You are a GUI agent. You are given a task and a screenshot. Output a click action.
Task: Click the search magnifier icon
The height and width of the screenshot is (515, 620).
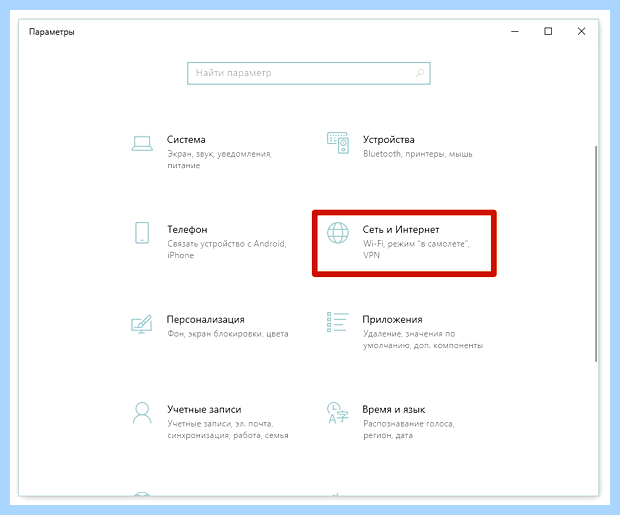(x=420, y=73)
